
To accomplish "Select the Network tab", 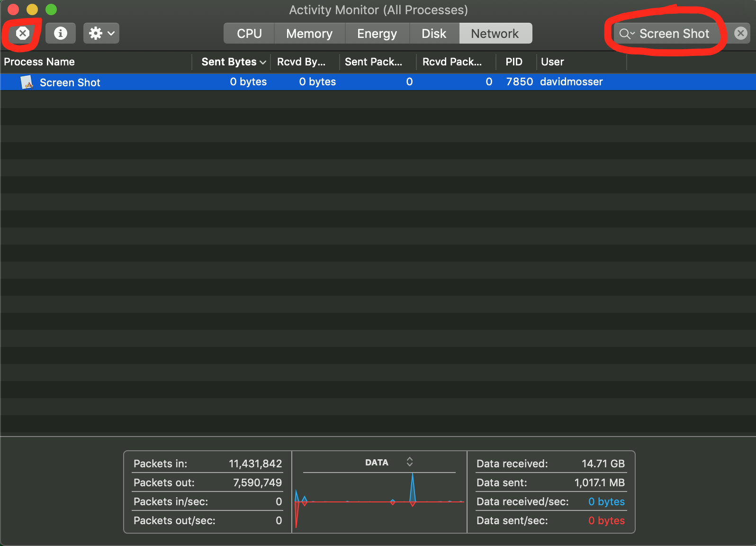I will (x=495, y=34).
